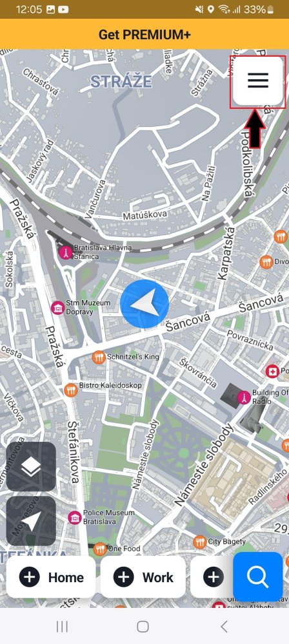The image size is (289, 644).
Task: Tap the Android back navigation button
Action: tap(224, 627)
